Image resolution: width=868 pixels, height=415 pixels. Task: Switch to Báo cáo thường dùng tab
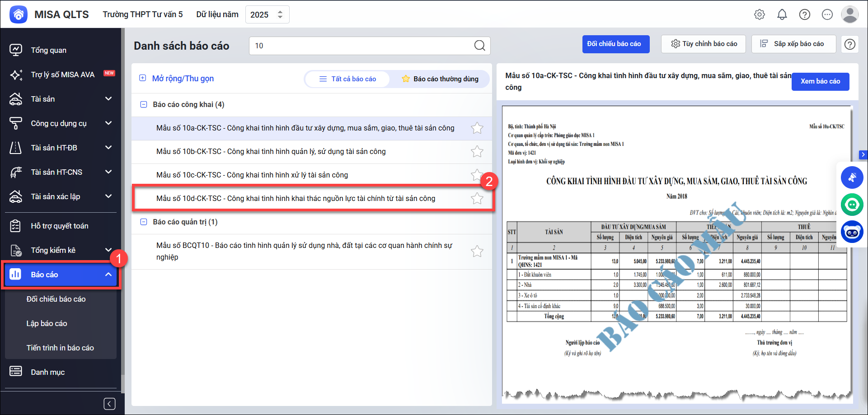440,79
